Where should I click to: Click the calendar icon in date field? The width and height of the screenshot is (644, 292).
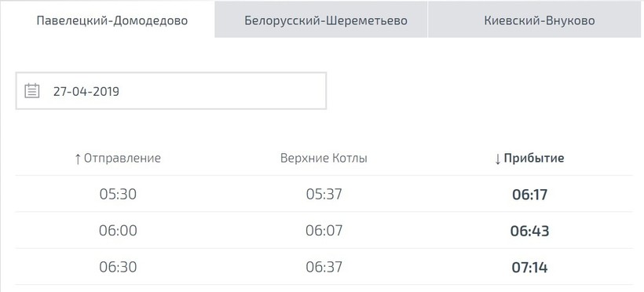[x=32, y=90]
